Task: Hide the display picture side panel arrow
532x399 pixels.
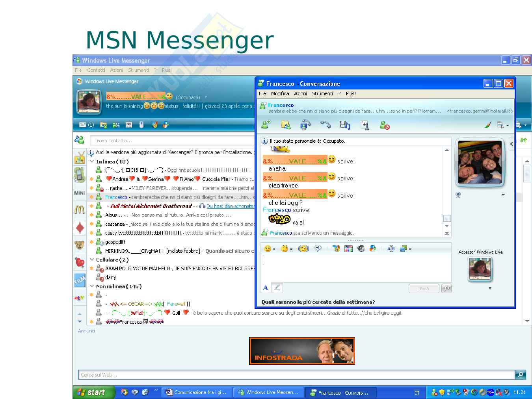Action: tap(511, 144)
